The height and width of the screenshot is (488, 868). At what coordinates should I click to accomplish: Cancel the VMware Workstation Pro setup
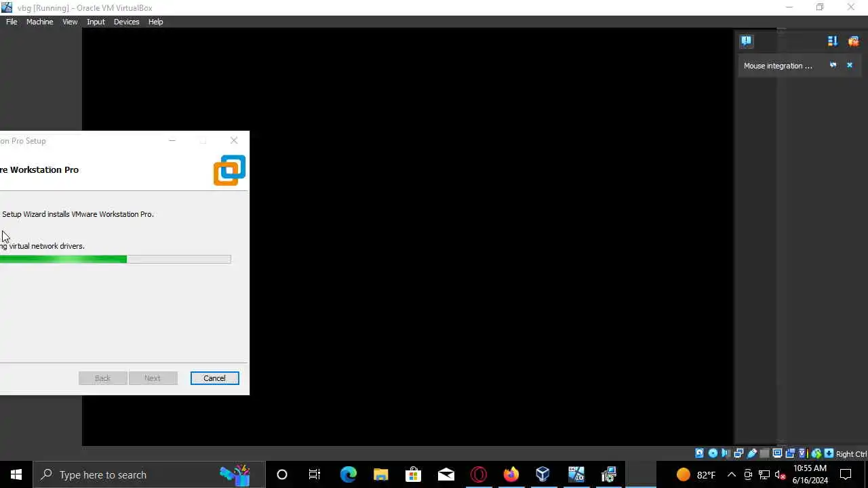[214, 378]
